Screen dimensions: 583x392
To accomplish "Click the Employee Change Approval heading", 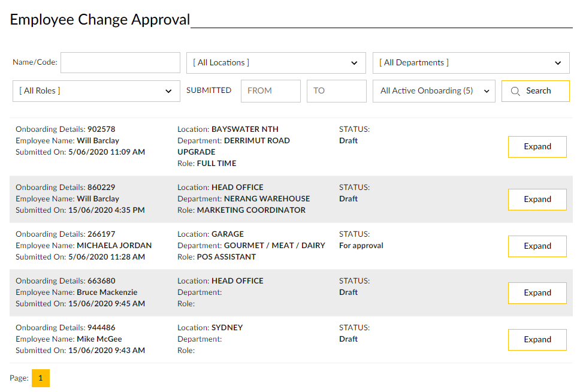I will pos(100,20).
